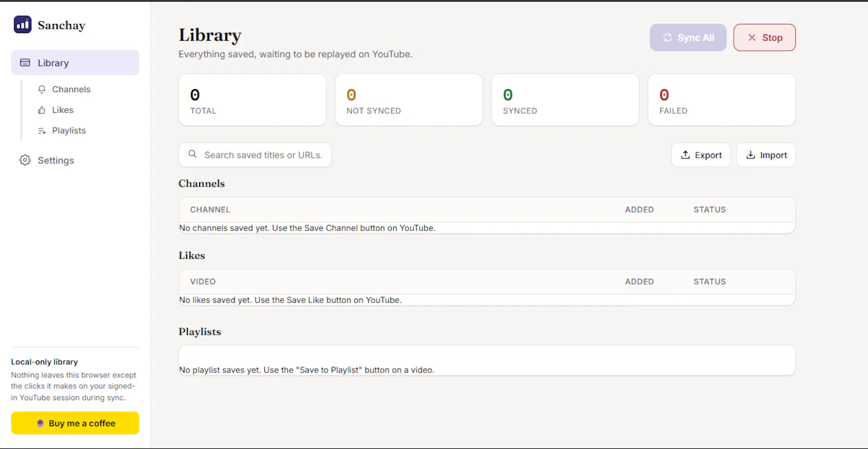Click STATUS header in Likes table
The image size is (868, 449).
710,282
